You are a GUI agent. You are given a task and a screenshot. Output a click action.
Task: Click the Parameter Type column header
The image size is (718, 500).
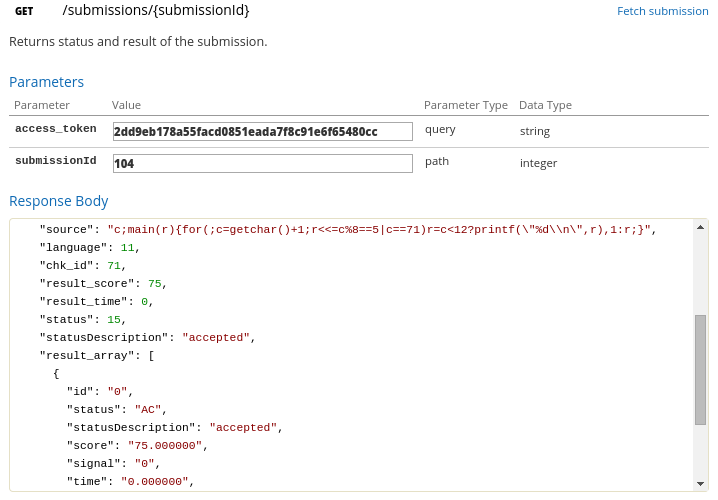pyautogui.click(x=465, y=105)
